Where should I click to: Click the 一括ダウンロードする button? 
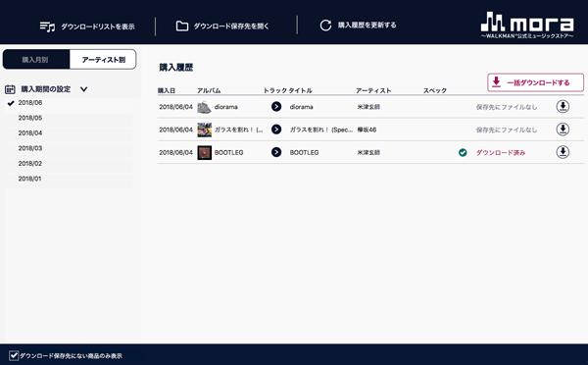[x=535, y=82]
